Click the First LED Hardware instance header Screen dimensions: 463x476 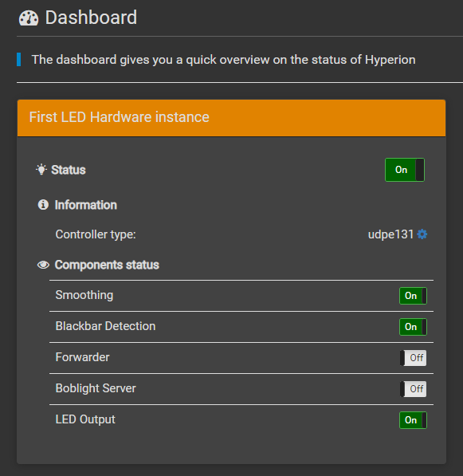click(x=231, y=118)
